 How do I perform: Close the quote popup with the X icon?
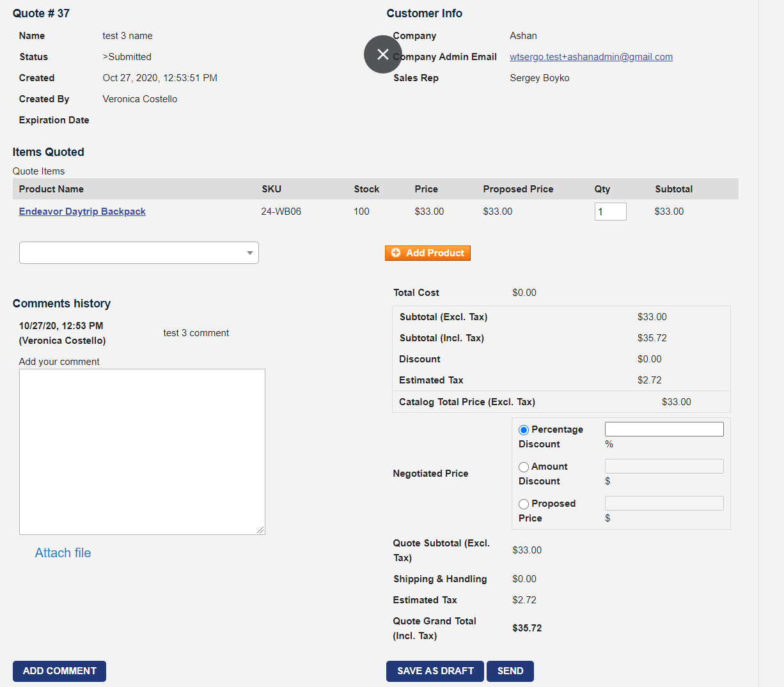[x=382, y=54]
